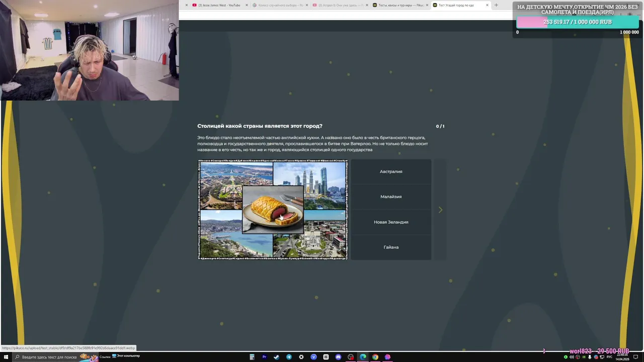The image size is (644, 362).
Task: Choose the answer 'Малайзия'
Action: (x=391, y=197)
